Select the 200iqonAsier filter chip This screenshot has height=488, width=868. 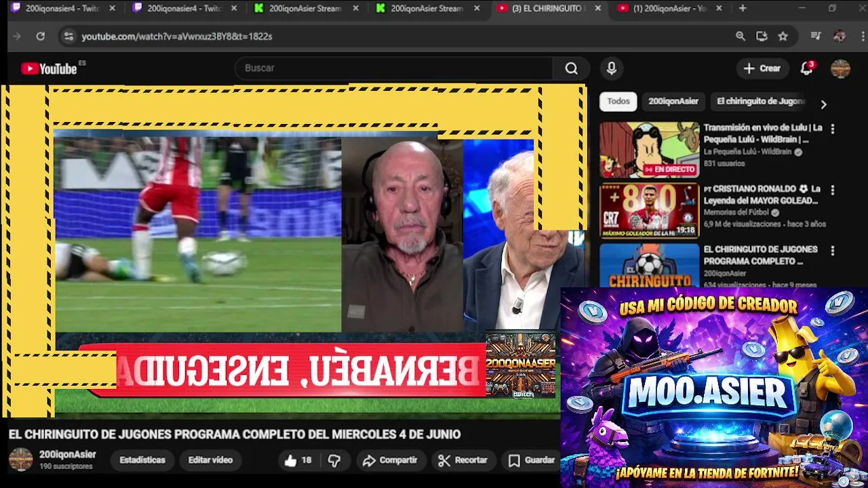(x=673, y=102)
